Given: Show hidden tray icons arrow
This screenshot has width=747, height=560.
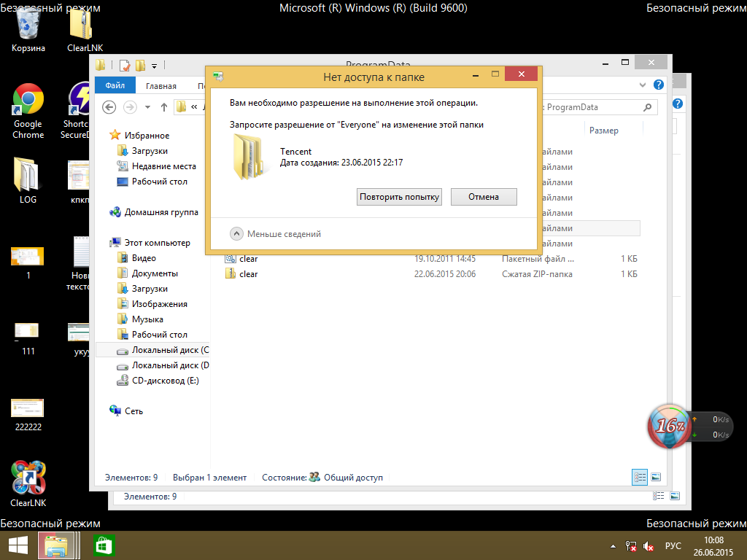Looking at the screenshot, I should coord(613,546).
